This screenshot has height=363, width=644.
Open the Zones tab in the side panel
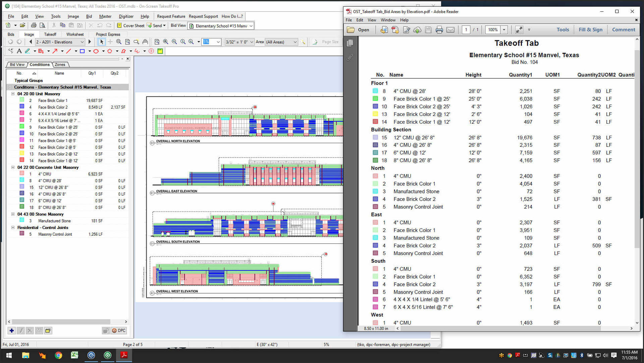60,65
